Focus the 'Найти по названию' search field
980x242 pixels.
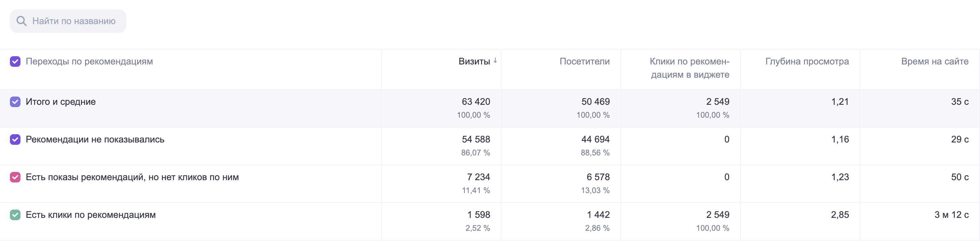pos(68,21)
